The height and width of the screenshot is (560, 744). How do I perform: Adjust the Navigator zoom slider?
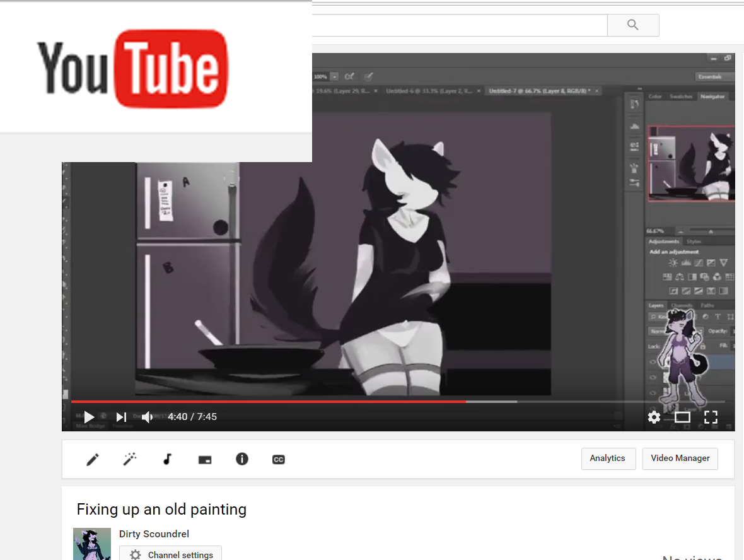coord(711,231)
